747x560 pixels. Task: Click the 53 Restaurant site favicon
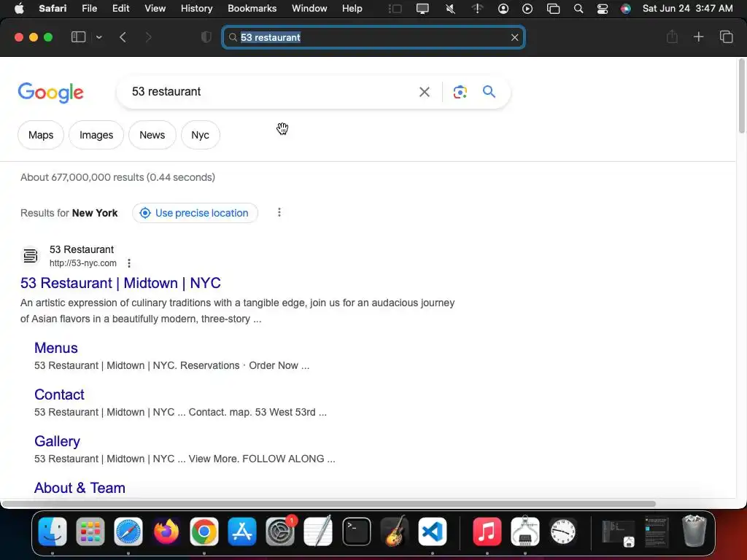(31, 256)
